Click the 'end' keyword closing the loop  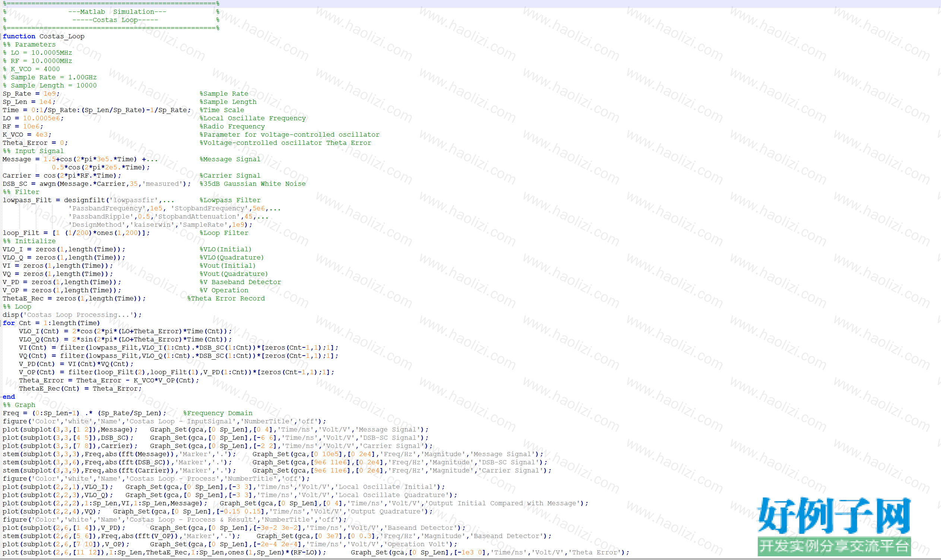(x=9, y=397)
